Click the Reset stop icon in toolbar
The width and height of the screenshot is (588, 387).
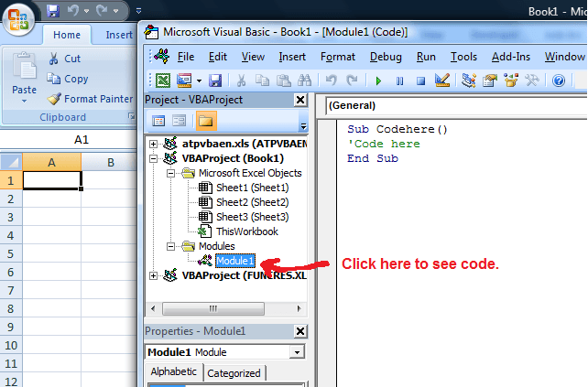coord(420,81)
